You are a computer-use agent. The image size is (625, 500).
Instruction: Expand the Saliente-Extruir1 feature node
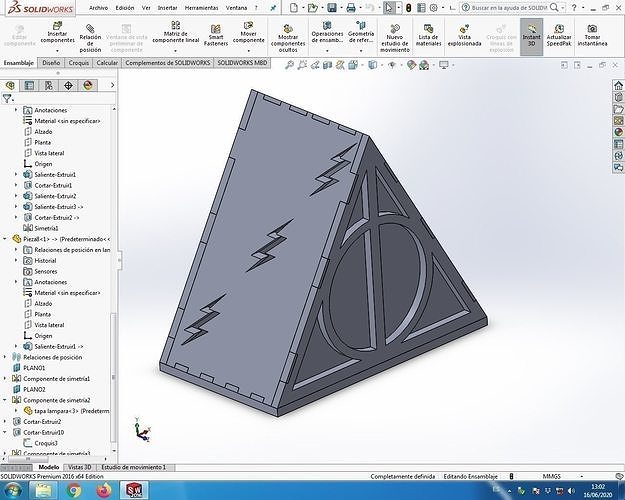coord(16,174)
